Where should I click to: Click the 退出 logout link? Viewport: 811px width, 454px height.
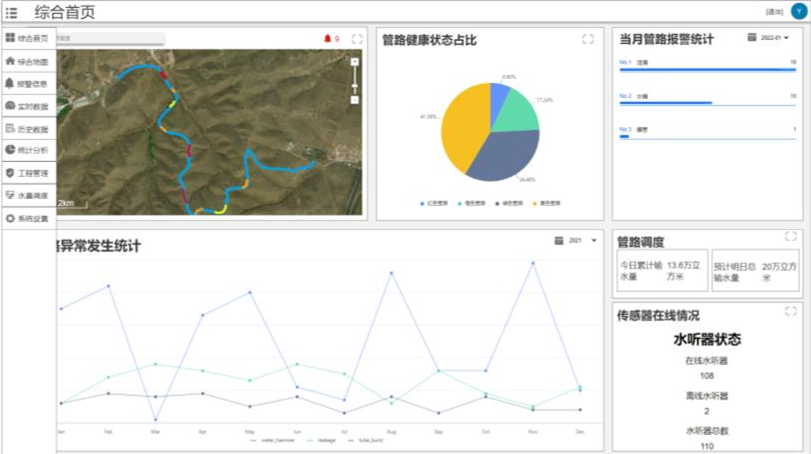[774, 12]
